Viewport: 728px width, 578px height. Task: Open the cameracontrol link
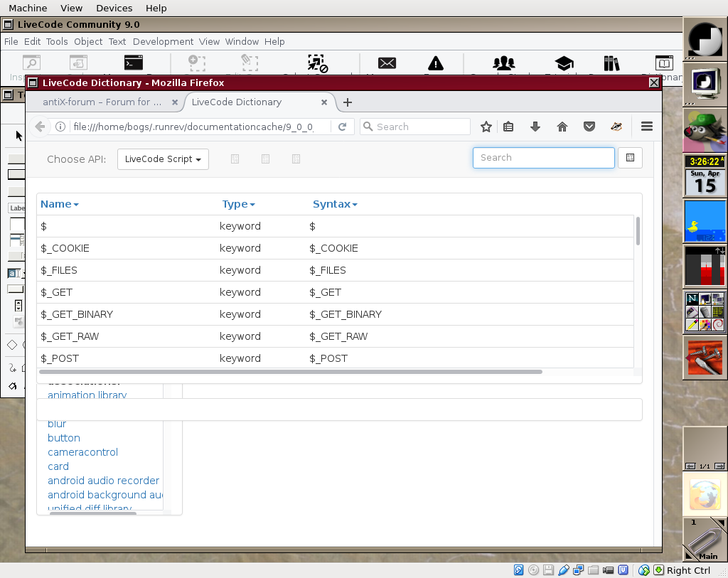(x=82, y=452)
